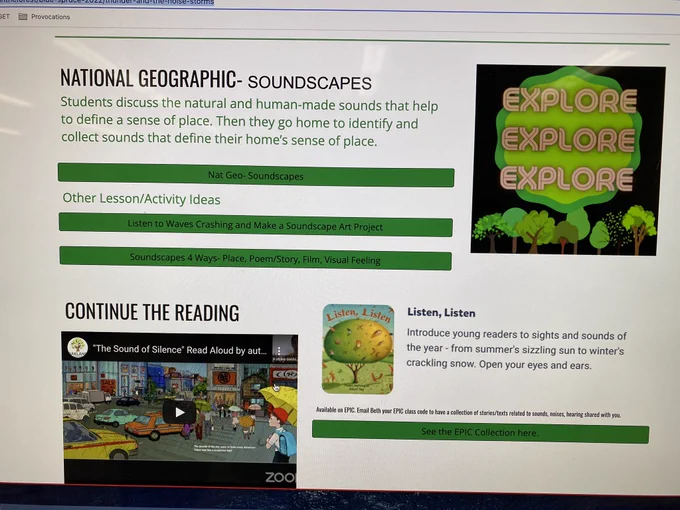Click the Students discuss description paragraph
This screenshot has width=680, height=510.
coord(249,121)
